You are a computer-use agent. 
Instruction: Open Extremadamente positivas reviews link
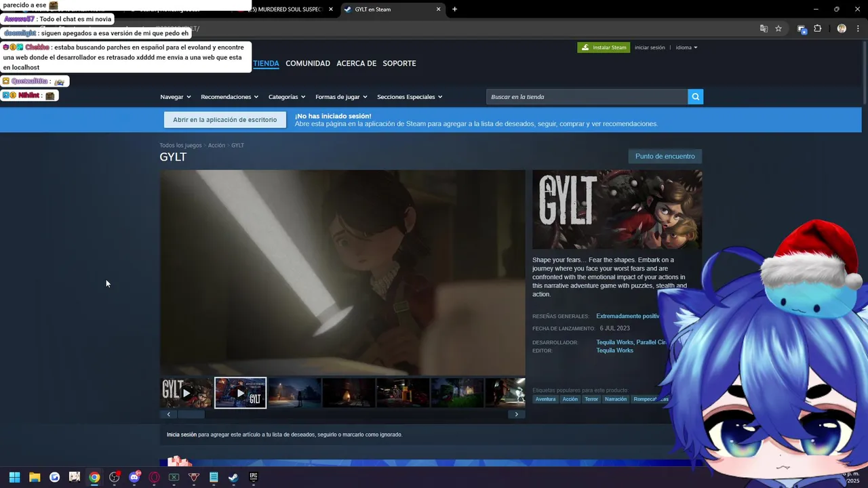point(628,317)
